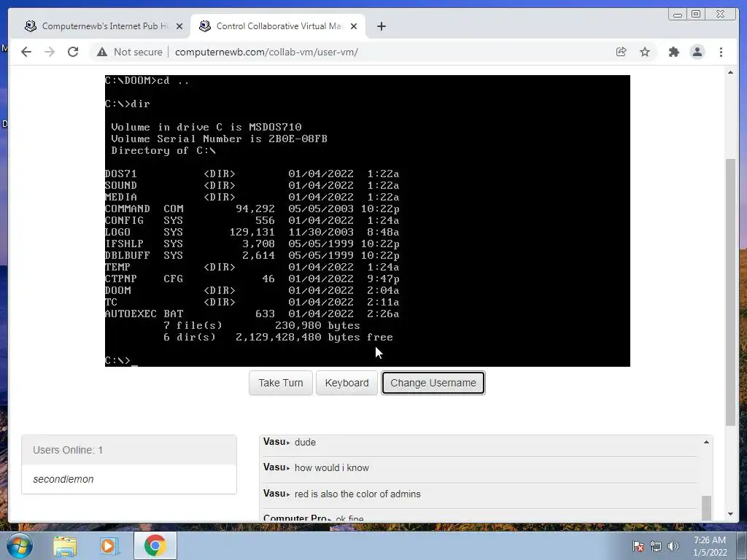Screen dimensions: 747x560
Task: Click AUTOEXEC BAT line in DOS listing
Action: click(252, 314)
